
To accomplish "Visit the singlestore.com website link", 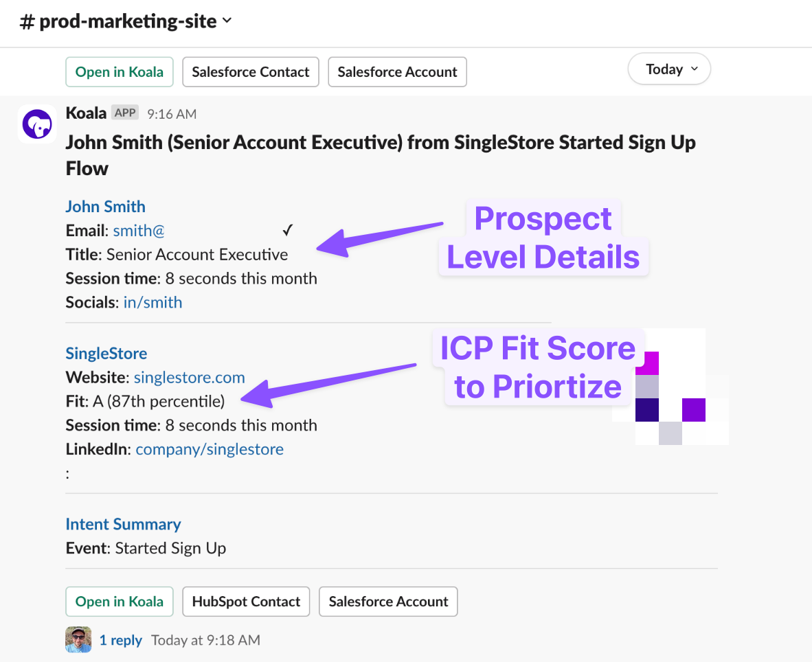I will click(x=189, y=378).
